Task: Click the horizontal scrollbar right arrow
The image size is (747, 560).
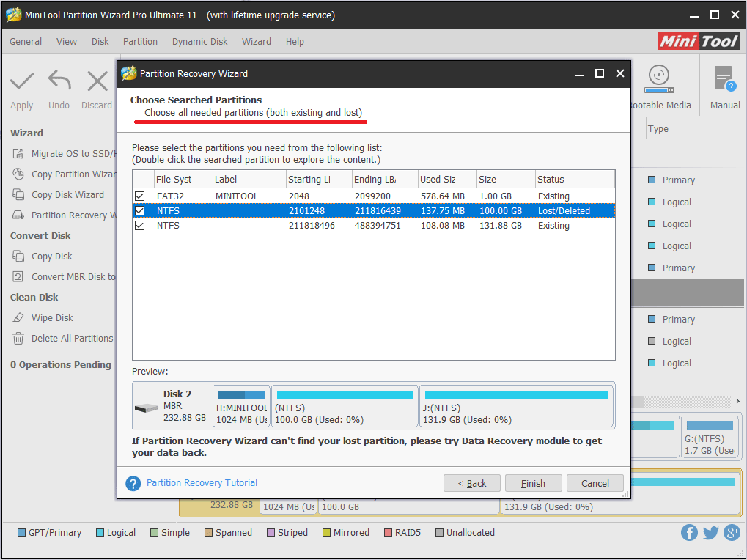Action: [738, 401]
